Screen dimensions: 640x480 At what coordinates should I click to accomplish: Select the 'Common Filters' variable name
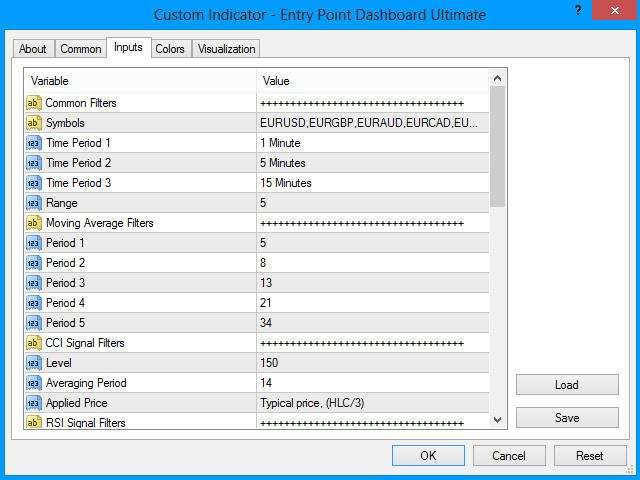point(81,103)
